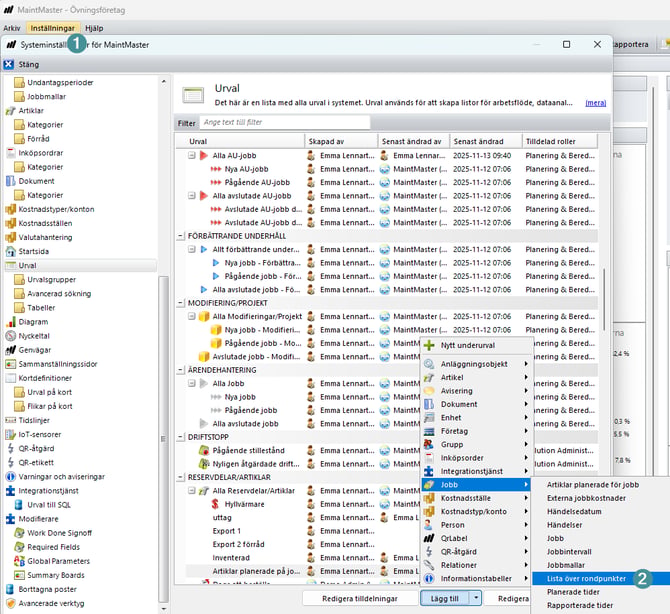
Task: Click the Urval till SQL database icon
Action: 19,505
